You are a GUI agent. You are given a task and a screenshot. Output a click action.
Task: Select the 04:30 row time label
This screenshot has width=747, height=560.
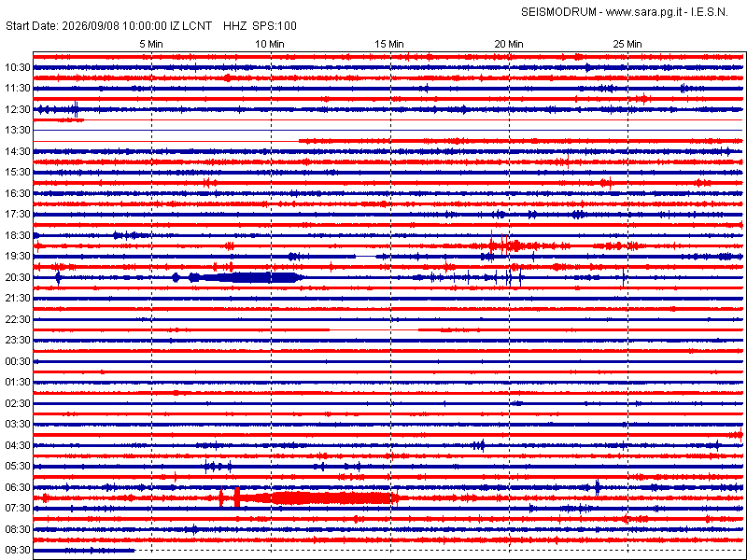pos(18,445)
